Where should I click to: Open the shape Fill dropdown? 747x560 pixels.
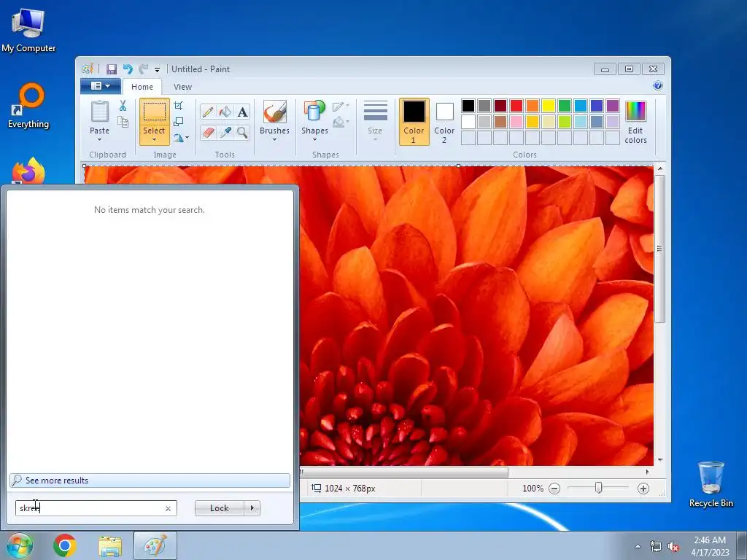(341, 122)
